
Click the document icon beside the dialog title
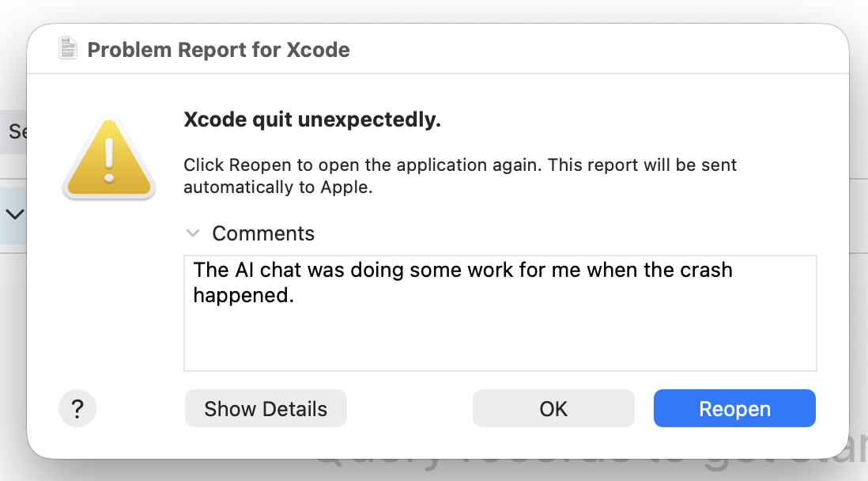pos(68,47)
